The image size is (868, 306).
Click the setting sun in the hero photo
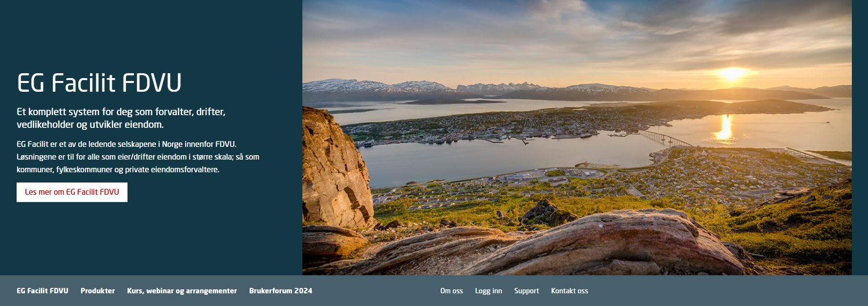(732, 74)
